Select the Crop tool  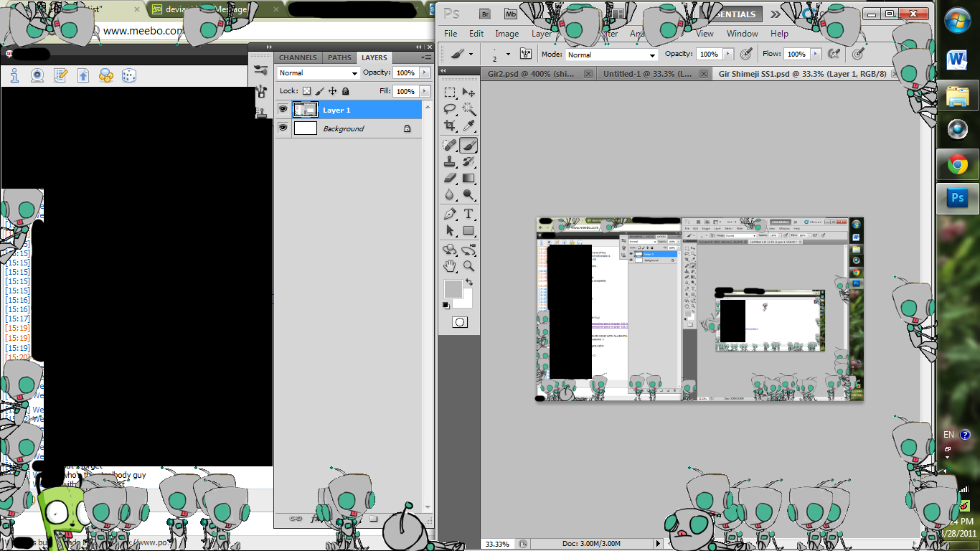[x=450, y=126]
